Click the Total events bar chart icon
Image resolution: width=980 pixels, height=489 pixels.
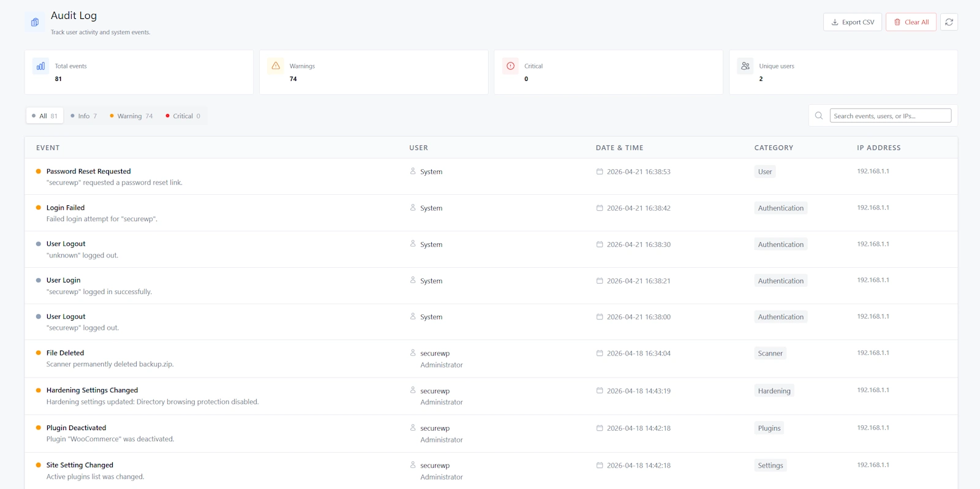(x=40, y=66)
